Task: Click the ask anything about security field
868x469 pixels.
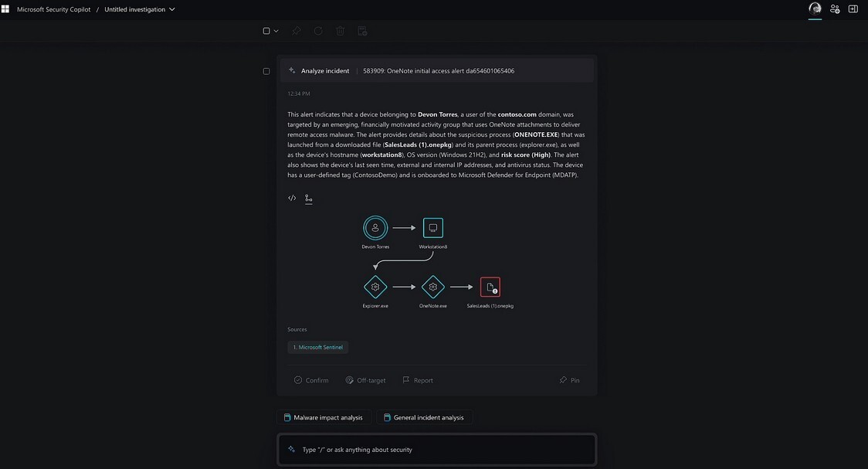Action: coord(436,450)
